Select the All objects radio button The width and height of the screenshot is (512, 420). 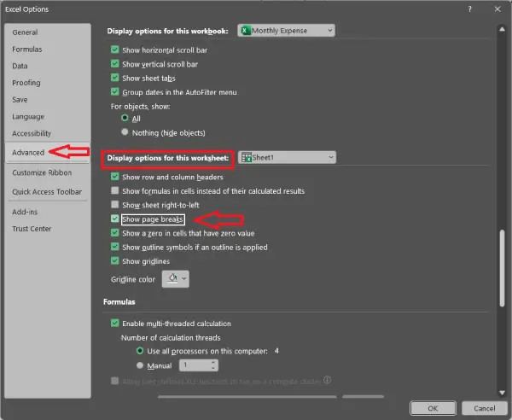tap(125, 118)
